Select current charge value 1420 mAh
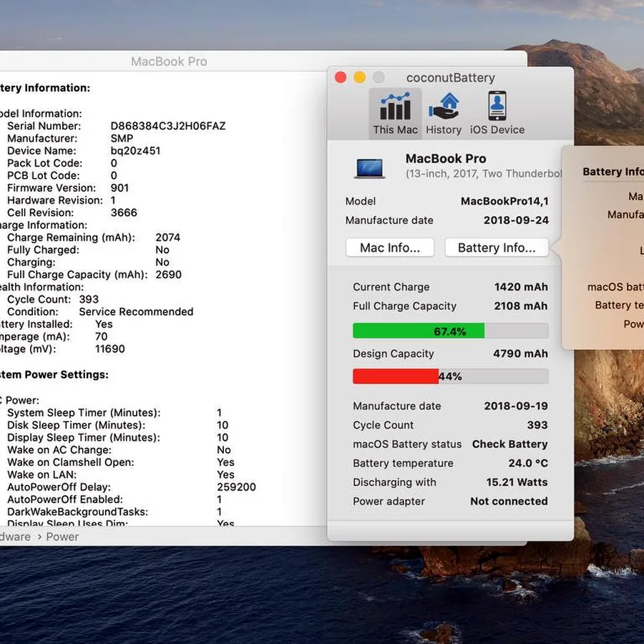Screen dimensions: 644x644 [521, 287]
